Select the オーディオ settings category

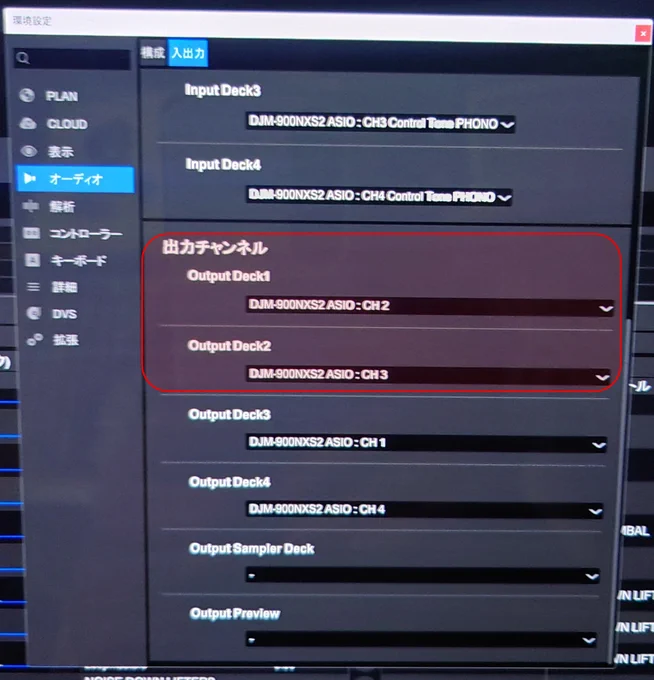76,179
